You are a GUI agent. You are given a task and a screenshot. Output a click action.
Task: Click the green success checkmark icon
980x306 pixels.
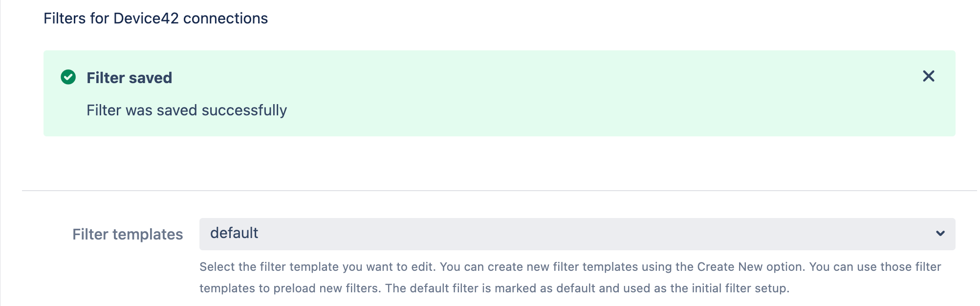pyautogui.click(x=68, y=77)
